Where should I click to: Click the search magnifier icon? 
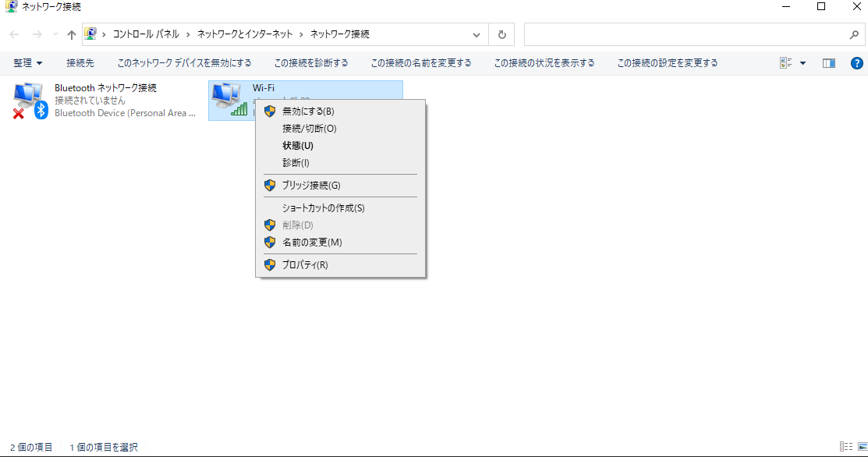pyautogui.click(x=853, y=35)
